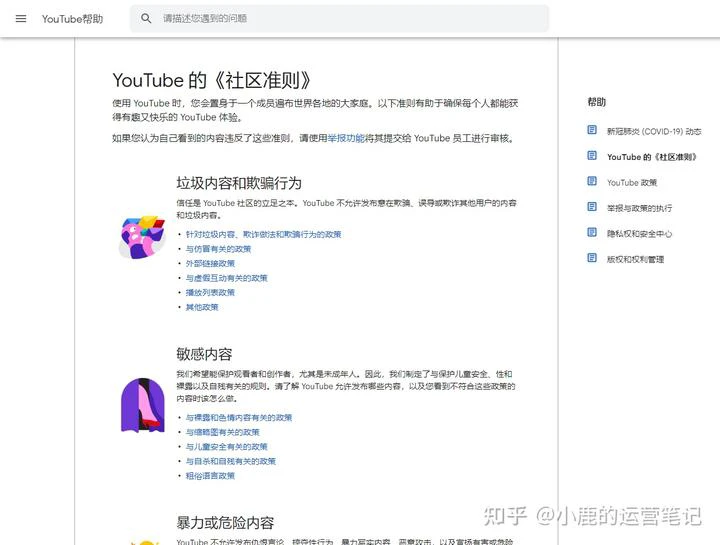Click the search magnifier icon

146,18
